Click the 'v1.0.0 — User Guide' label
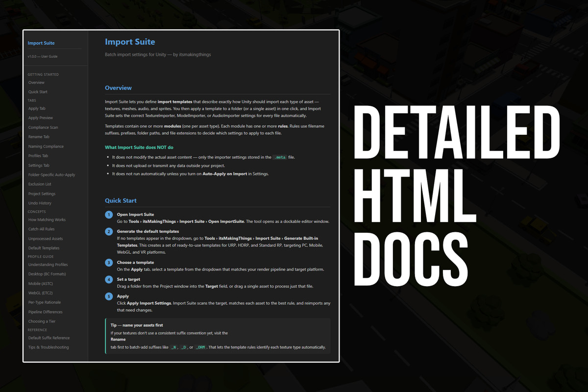This screenshot has width=588, height=392. 43,56
